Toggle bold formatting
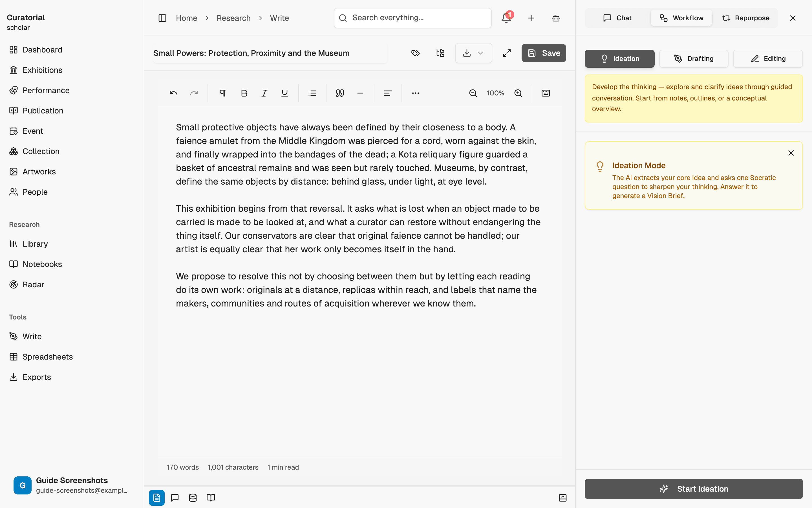812x508 pixels. (x=244, y=93)
